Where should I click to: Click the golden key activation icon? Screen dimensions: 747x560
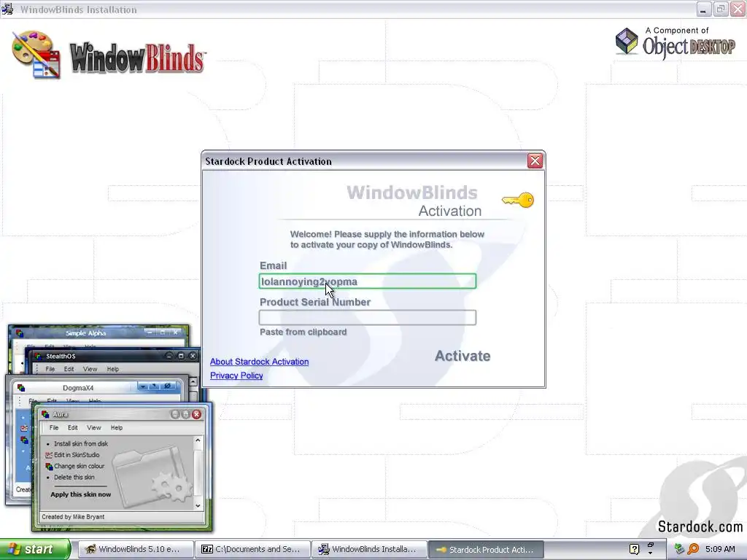(519, 200)
